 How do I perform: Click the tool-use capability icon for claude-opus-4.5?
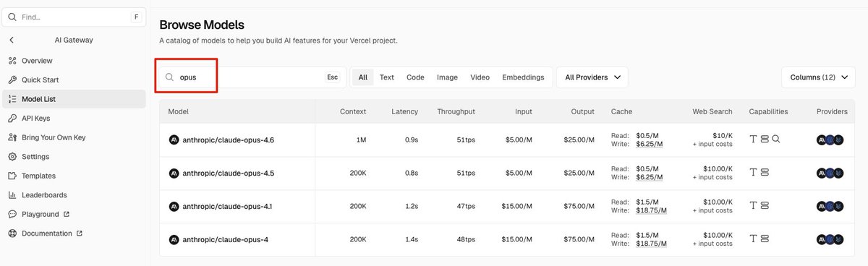[765, 173]
